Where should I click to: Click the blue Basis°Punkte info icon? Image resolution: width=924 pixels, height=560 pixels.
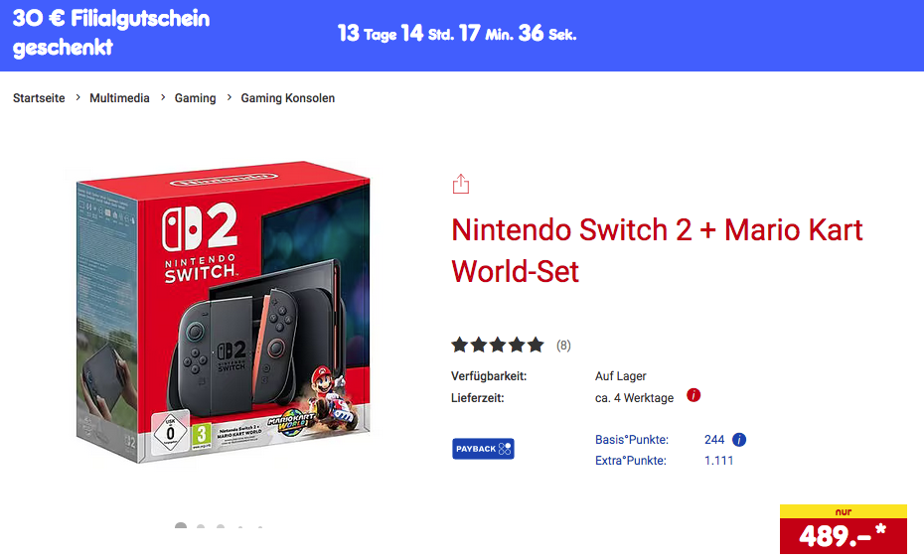tap(739, 440)
